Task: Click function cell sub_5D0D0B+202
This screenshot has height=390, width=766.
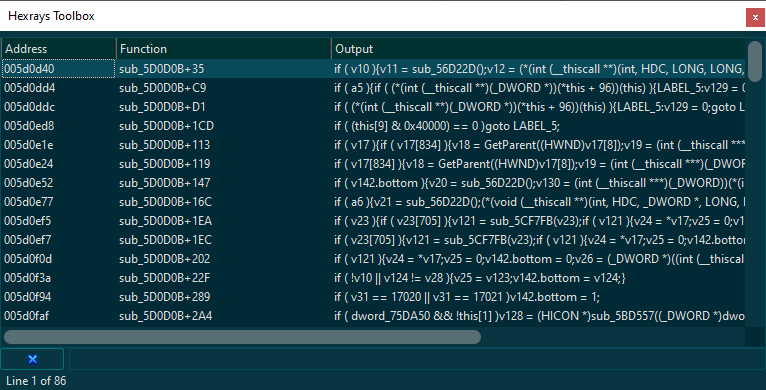Action: tap(165, 259)
